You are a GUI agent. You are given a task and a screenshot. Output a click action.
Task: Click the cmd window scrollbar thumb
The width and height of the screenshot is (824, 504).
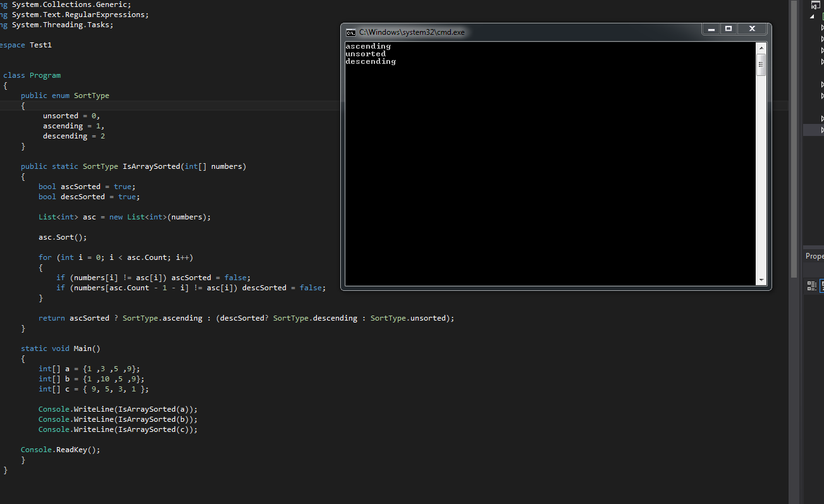coord(761,65)
